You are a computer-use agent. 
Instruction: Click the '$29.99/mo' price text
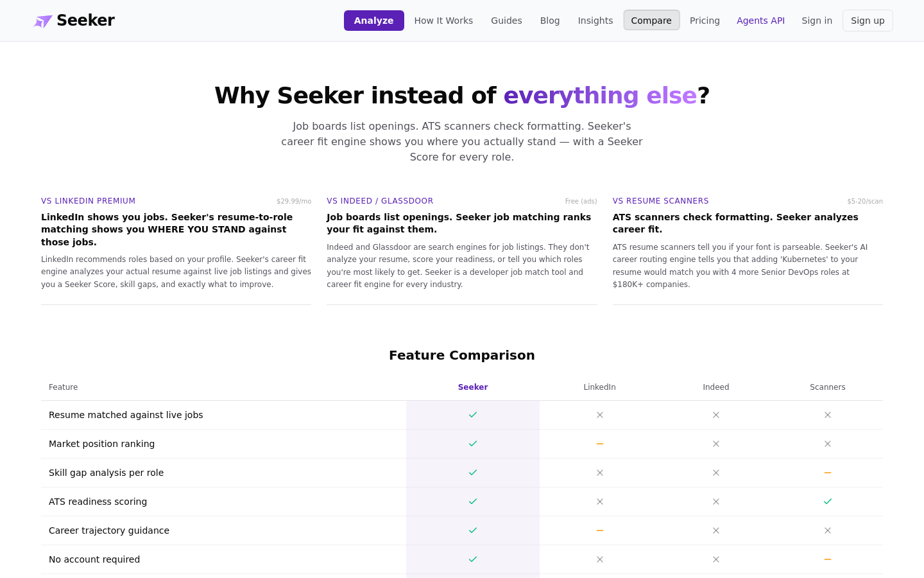click(x=294, y=201)
